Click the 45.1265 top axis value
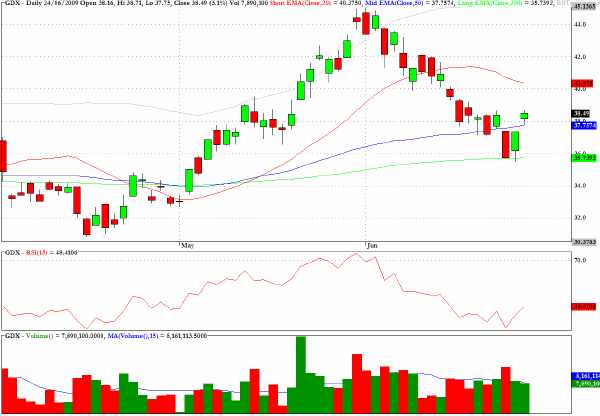The width and height of the screenshot is (600, 416). point(584,7)
